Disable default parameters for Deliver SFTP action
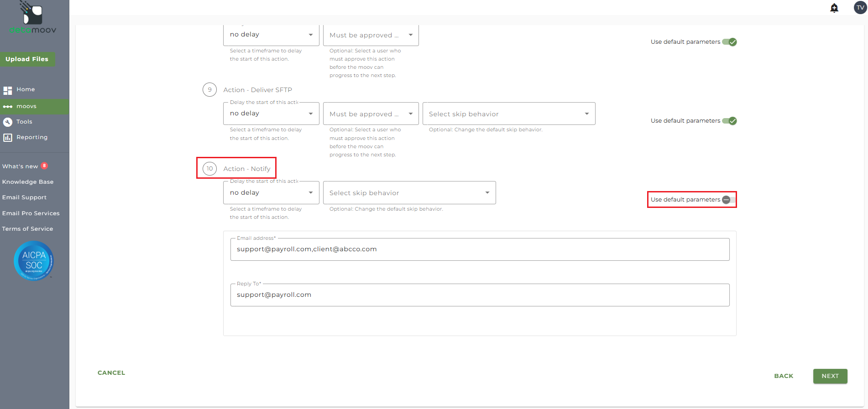 729,121
